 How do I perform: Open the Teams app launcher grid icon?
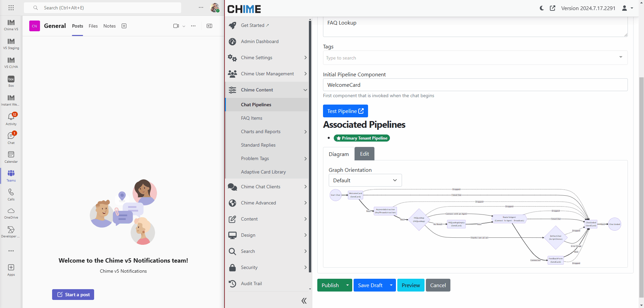click(x=11, y=8)
